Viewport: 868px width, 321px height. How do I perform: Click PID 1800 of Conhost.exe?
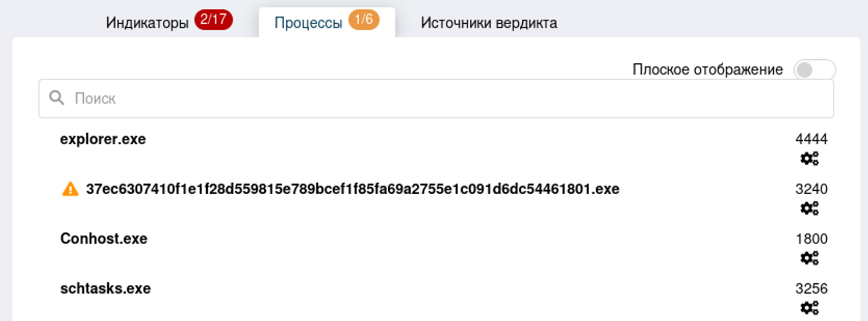click(x=811, y=239)
